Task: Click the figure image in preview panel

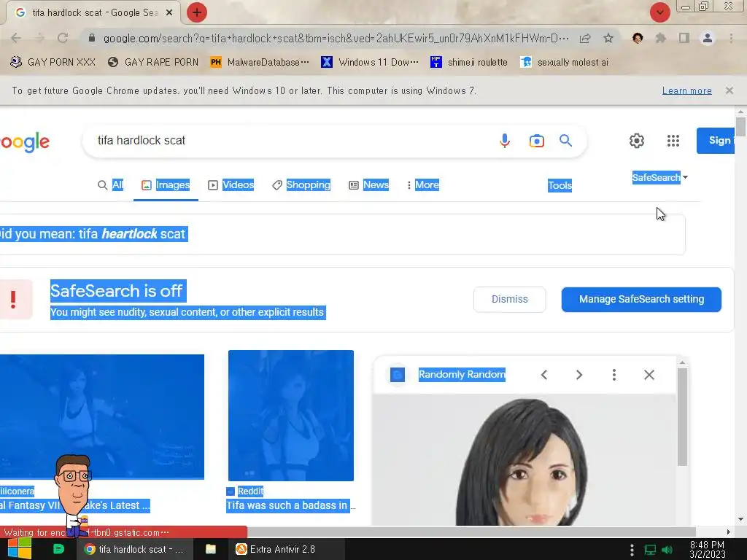Action: (x=524, y=459)
